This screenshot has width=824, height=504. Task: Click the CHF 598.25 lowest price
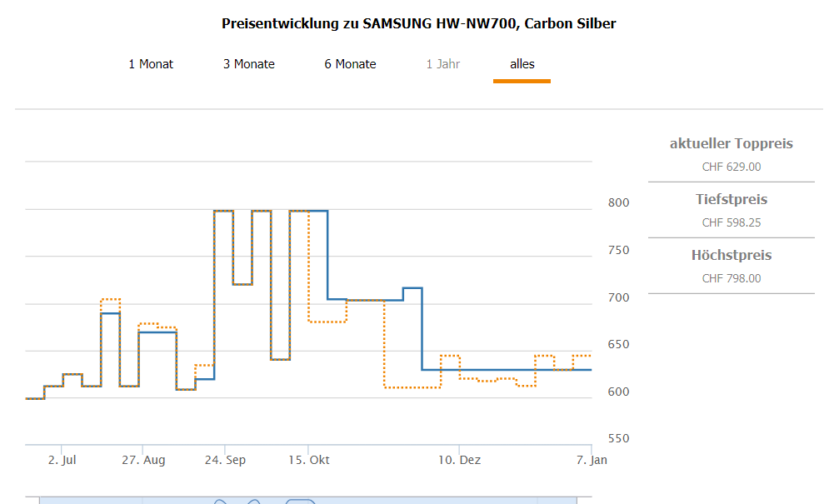tap(731, 222)
